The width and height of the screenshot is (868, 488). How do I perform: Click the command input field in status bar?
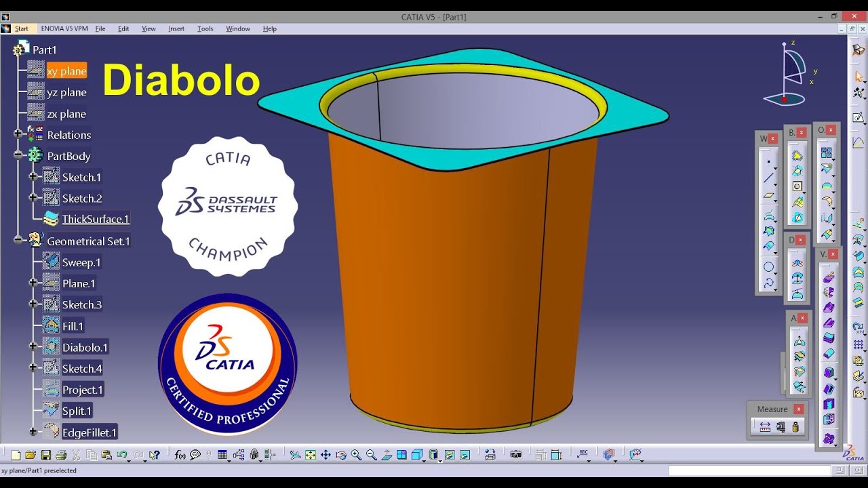749,470
